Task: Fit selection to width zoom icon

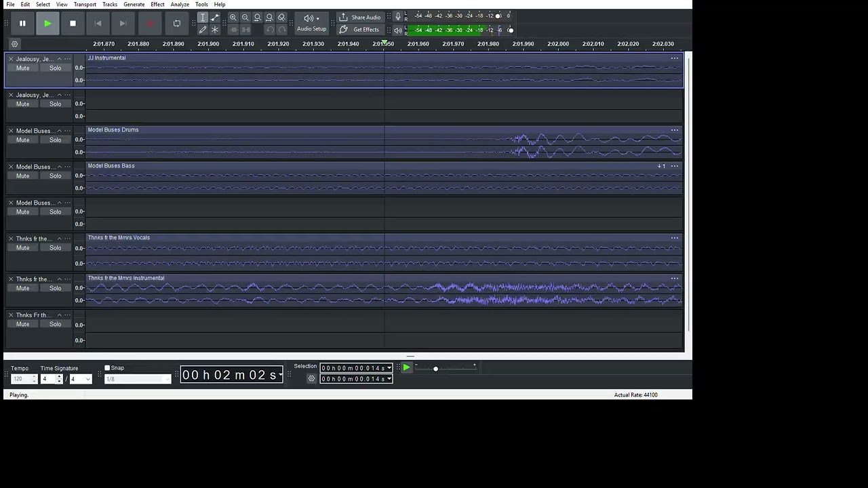Action: (258, 18)
